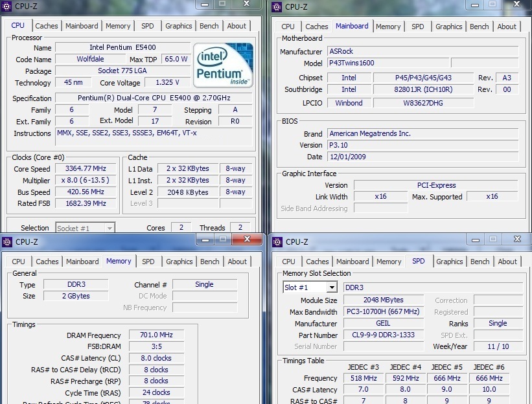Open Bench tab in top-left CPU window
The width and height of the screenshot is (532, 404).
[209, 26]
